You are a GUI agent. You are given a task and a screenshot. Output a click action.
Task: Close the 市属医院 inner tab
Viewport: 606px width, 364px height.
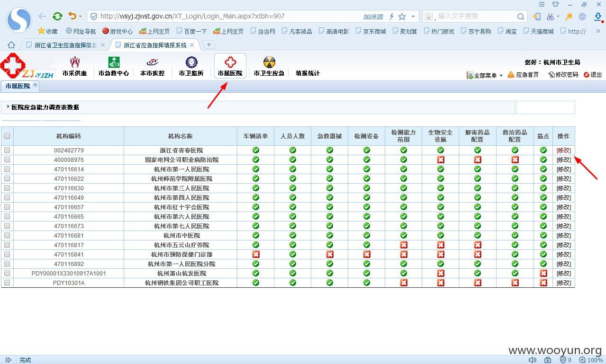coord(35,85)
